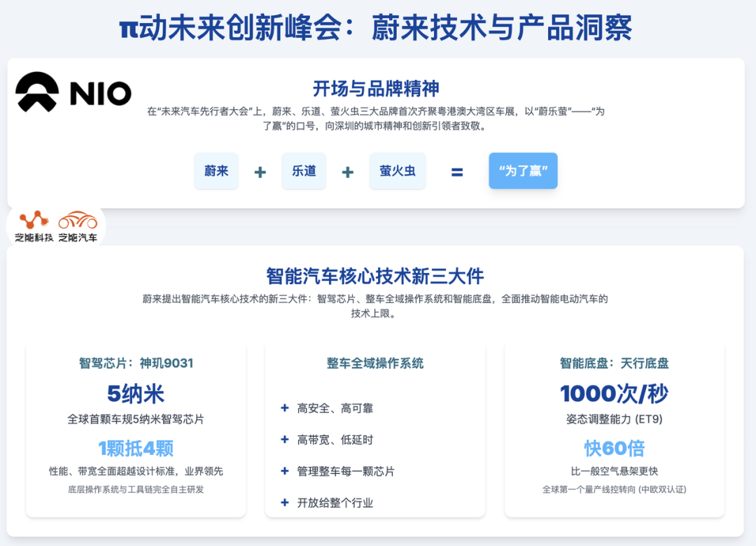Click the 5纳米 figure
This screenshot has height=546, width=756.
[136, 393]
